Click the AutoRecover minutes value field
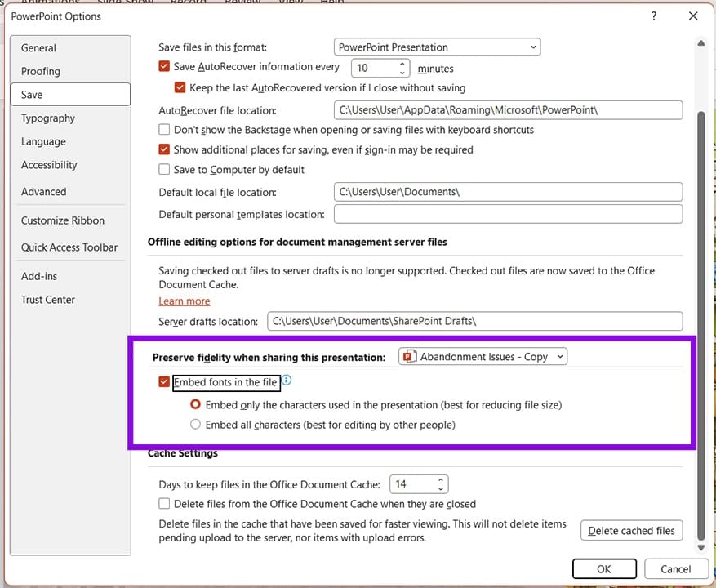This screenshot has height=588, width=716. [375, 68]
